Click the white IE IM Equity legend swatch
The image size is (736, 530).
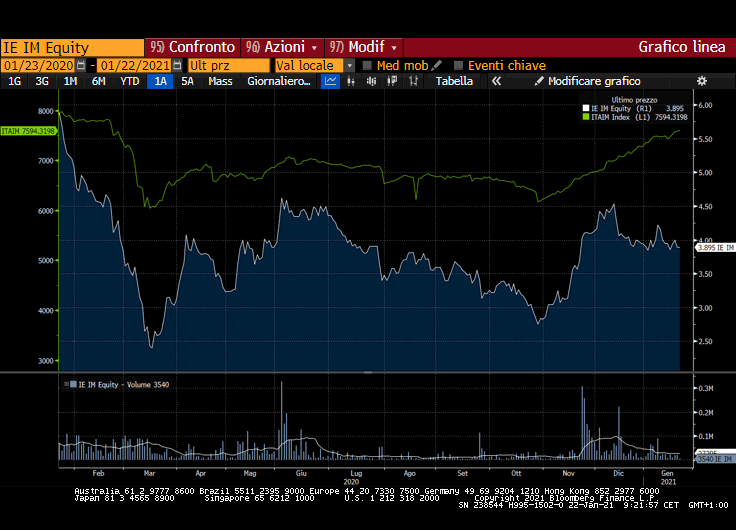tap(586, 108)
